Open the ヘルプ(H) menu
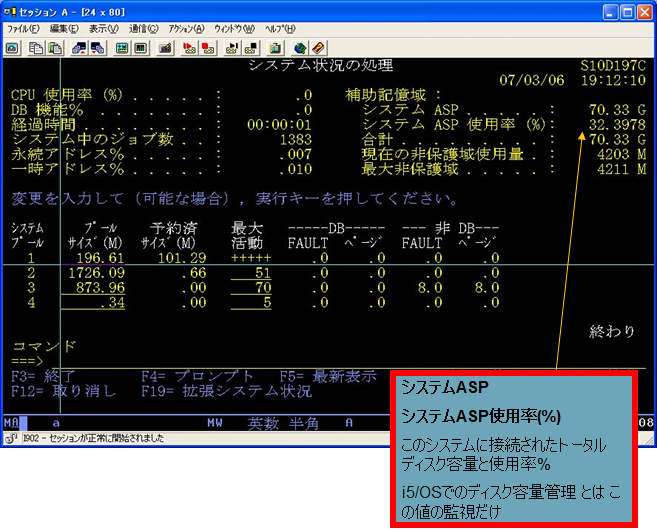This screenshot has height=530, width=657. [280, 29]
